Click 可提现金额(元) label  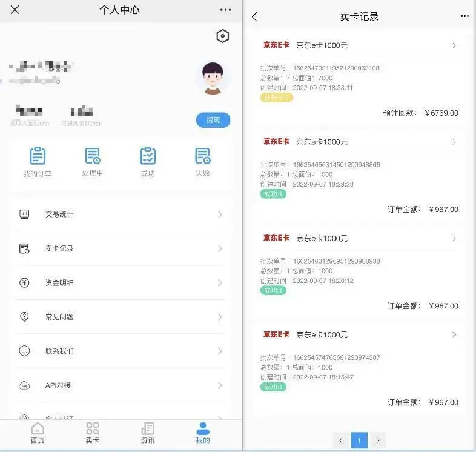tap(81, 124)
